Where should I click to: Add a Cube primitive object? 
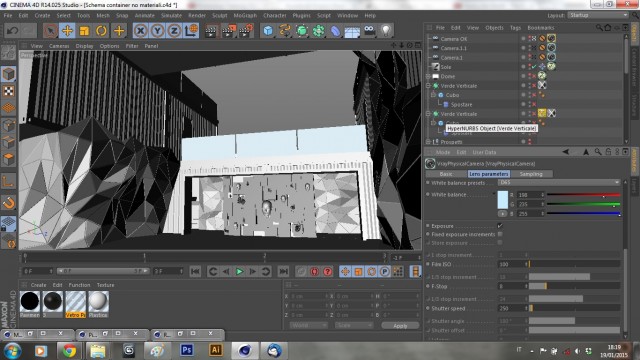[268, 31]
